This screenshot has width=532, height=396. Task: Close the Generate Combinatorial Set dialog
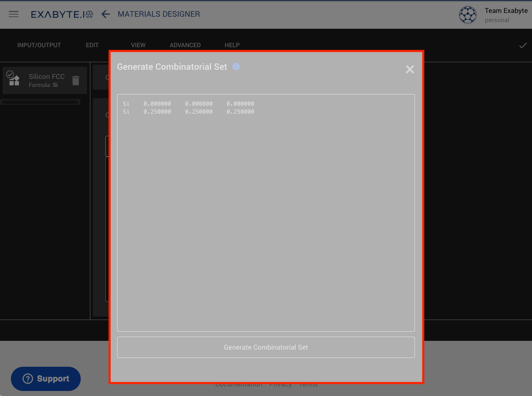[x=409, y=70]
